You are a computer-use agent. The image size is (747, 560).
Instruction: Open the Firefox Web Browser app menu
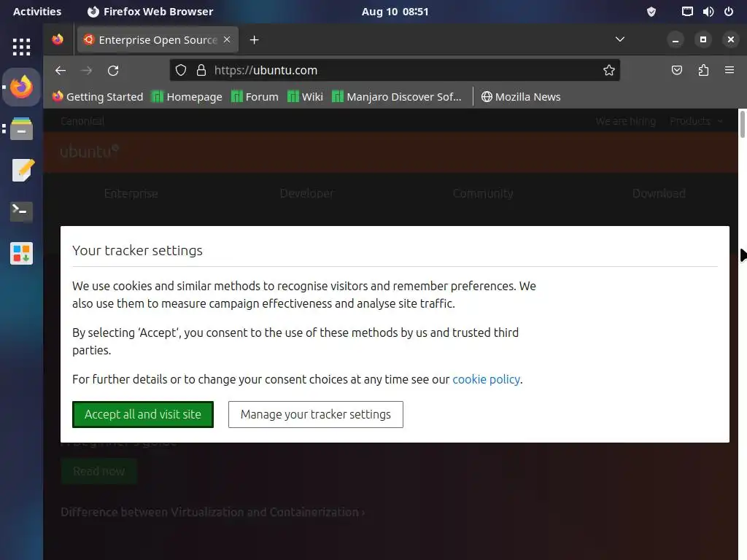[x=150, y=12]
